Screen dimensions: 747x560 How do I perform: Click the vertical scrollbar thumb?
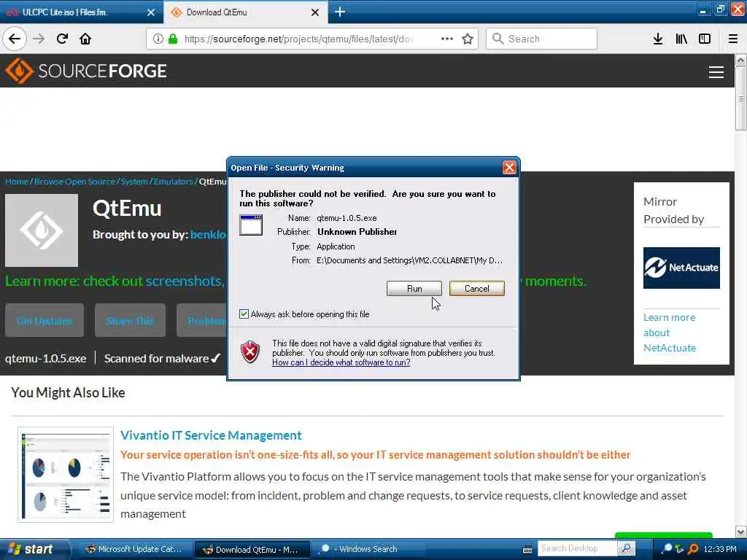741,98
